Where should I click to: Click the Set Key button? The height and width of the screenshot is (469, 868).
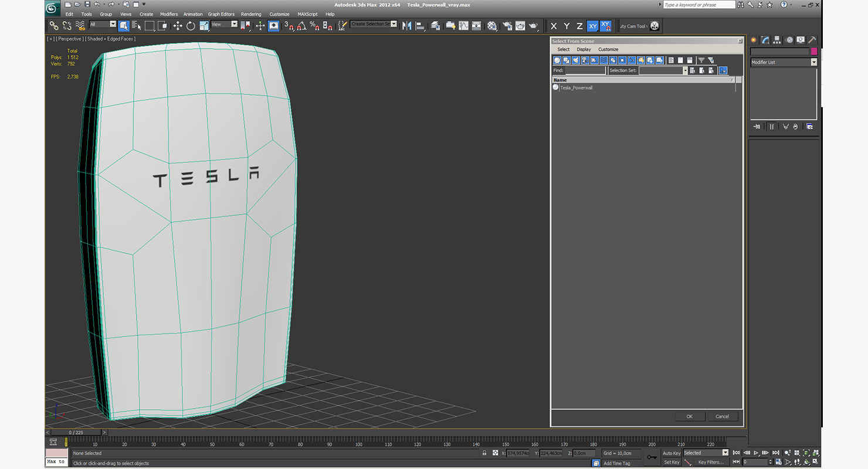[x=672, y=462]
